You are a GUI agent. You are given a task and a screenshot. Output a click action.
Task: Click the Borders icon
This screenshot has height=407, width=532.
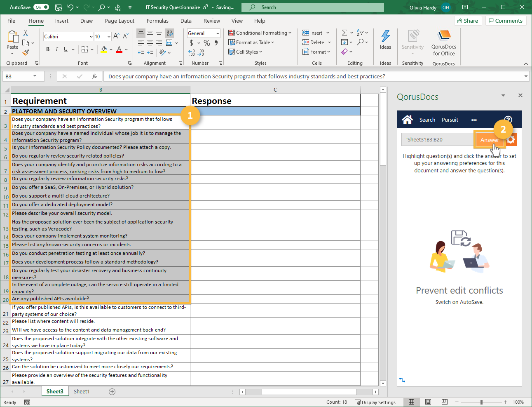point(84,49)
